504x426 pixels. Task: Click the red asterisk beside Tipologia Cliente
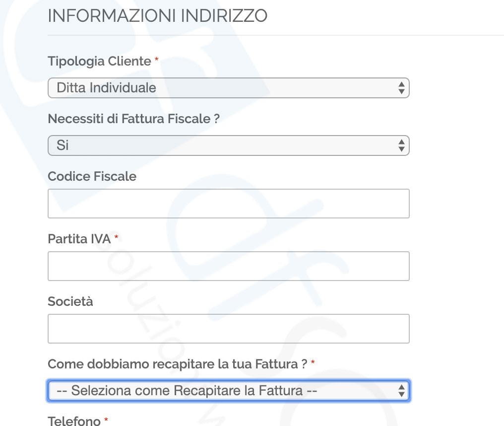click(x=157, y=60)
